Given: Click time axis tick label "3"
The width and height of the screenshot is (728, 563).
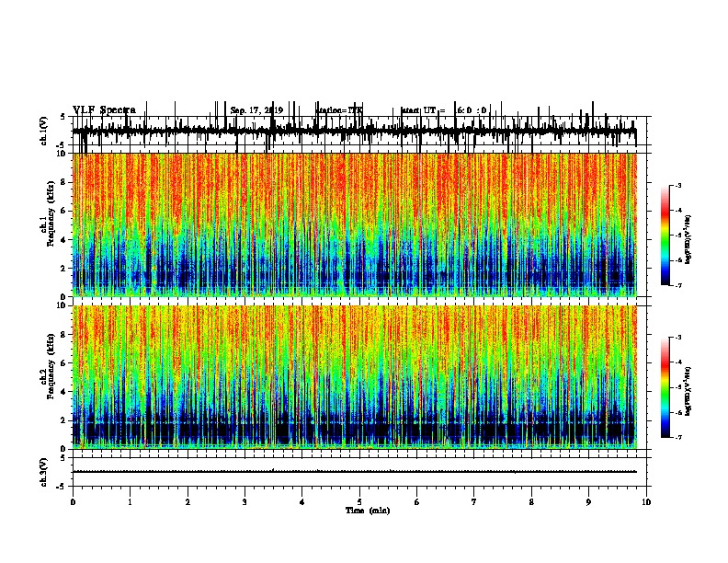Looking at the screenshot, I should pos(245,502).
